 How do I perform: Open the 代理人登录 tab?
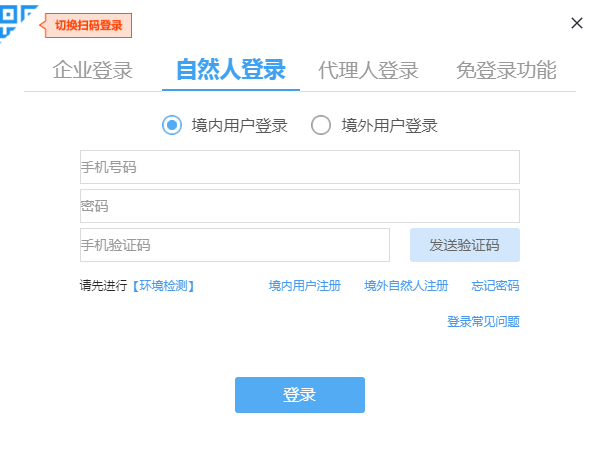(368, 70)
